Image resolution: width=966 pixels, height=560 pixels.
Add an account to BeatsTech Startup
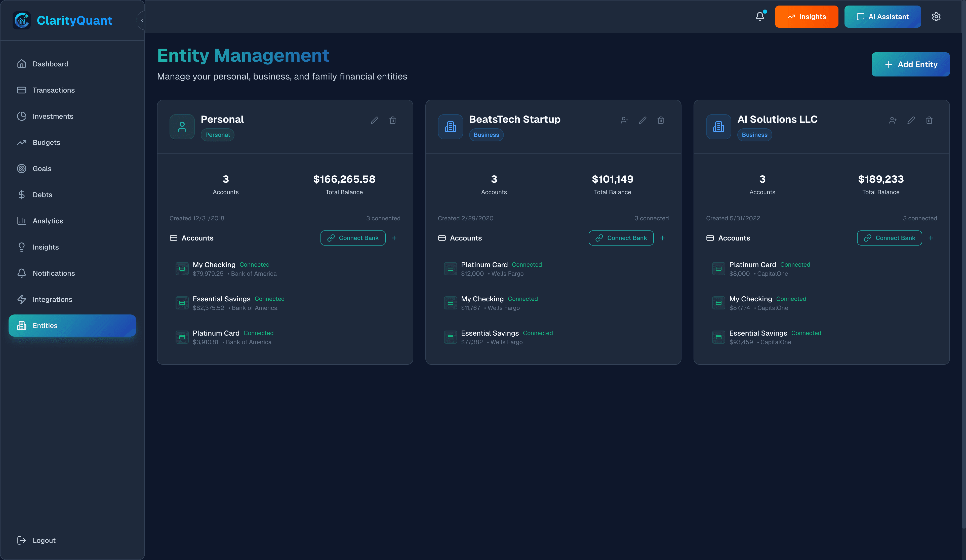(x=662, y=238)
